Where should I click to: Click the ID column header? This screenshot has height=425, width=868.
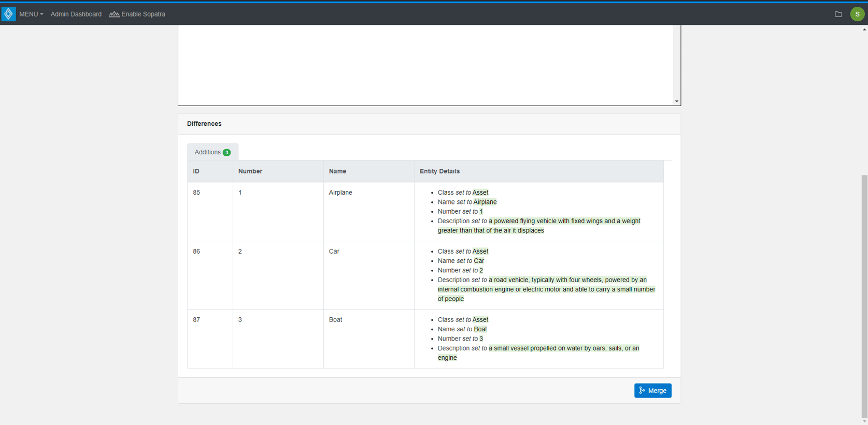pos(210,171)
